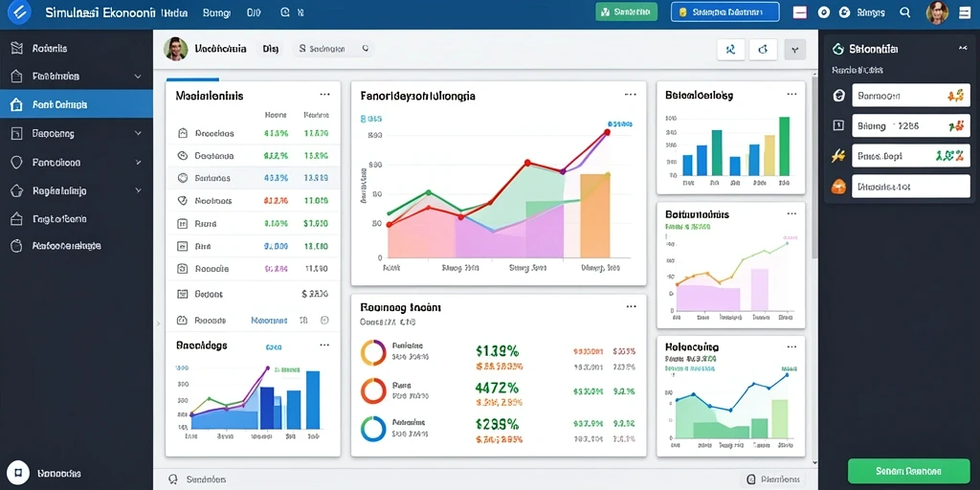Open three-dot menu on the Holsocuilie card

coord(791,345)
